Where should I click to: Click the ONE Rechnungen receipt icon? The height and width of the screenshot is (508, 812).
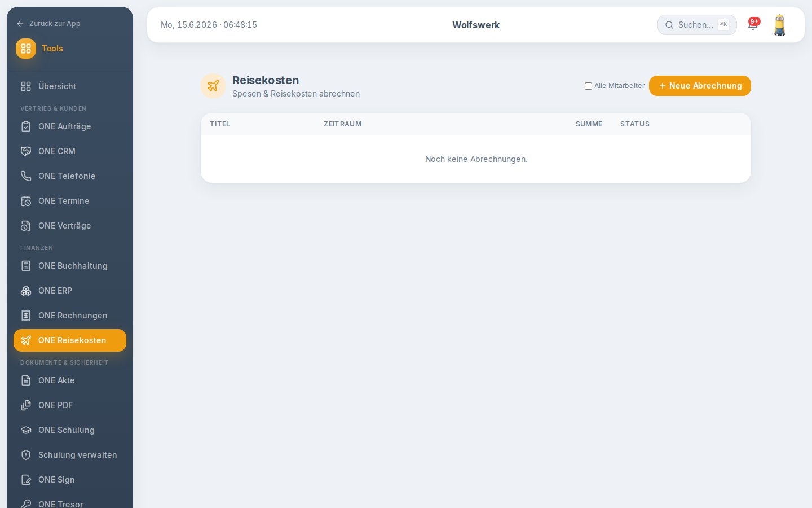point(26,316)
